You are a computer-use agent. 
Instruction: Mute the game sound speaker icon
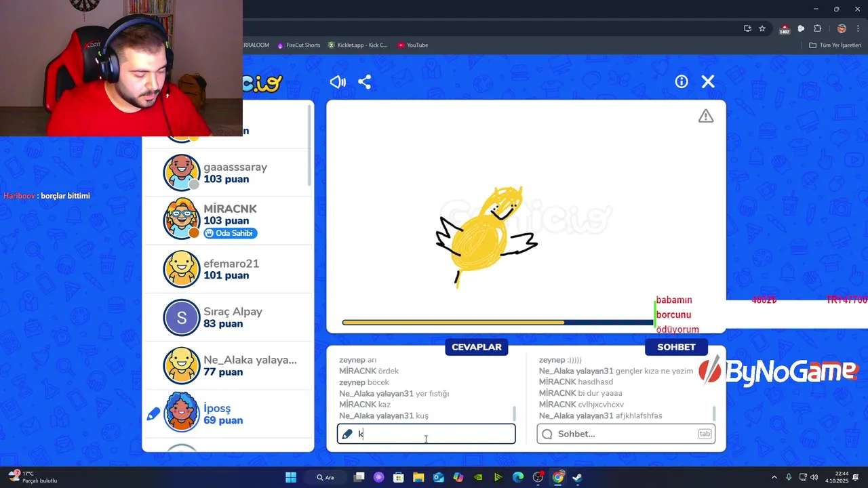point(338,82)
